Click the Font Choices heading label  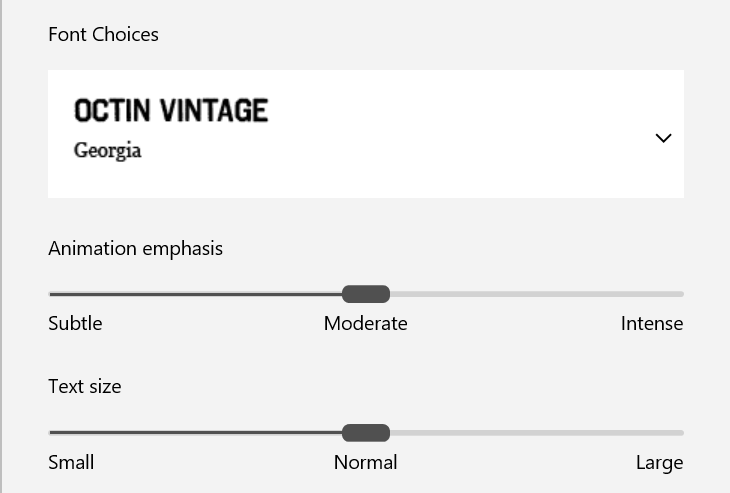click(x=104, y=35)
